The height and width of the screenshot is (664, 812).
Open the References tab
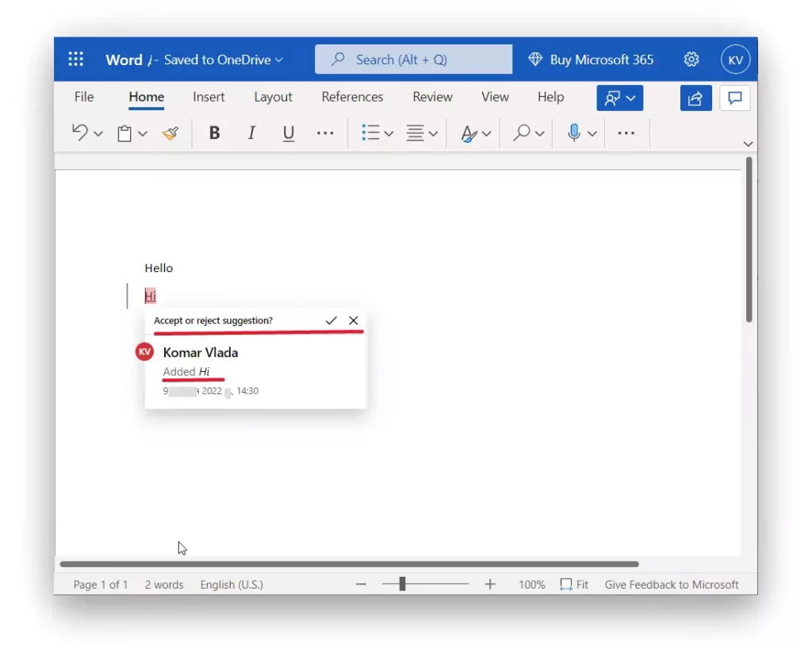pos(352,97)
